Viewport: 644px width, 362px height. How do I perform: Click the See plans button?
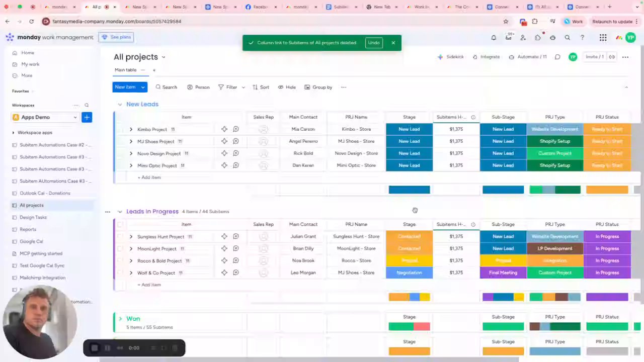(116, 37)
